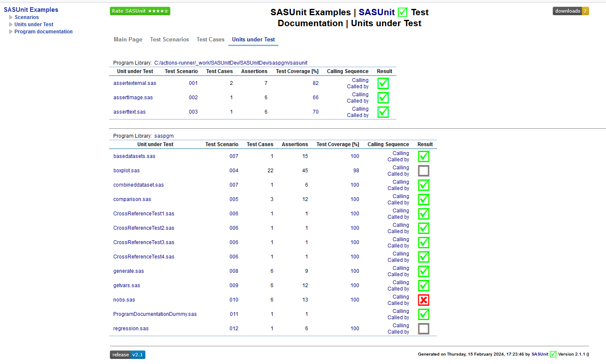606x364 pixels.
Task: Expand the Program documentation tree node
Action: point(11,32)
